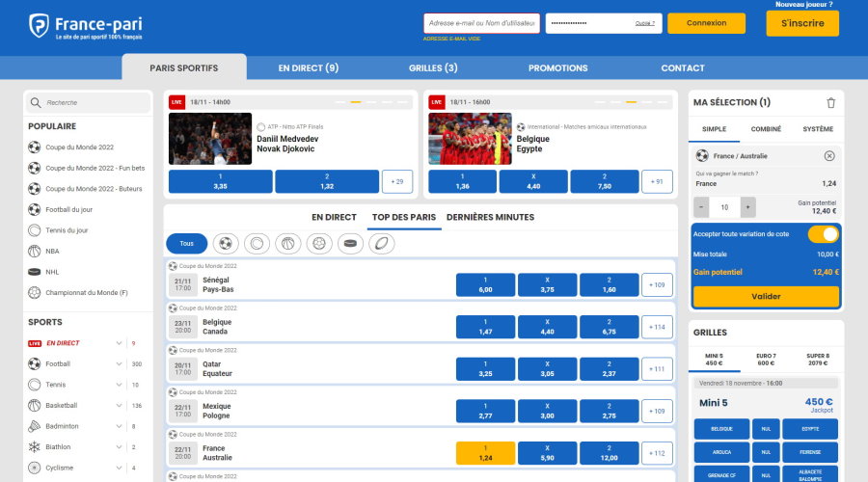868x482 pixels.
Task: Open Tennis du jour
Action: tap(67, 230)
